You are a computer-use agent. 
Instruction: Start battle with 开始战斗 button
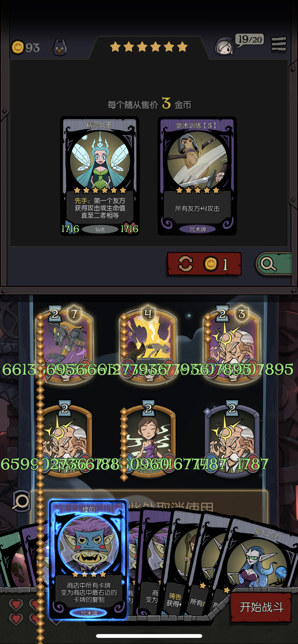tap(261, 607)
